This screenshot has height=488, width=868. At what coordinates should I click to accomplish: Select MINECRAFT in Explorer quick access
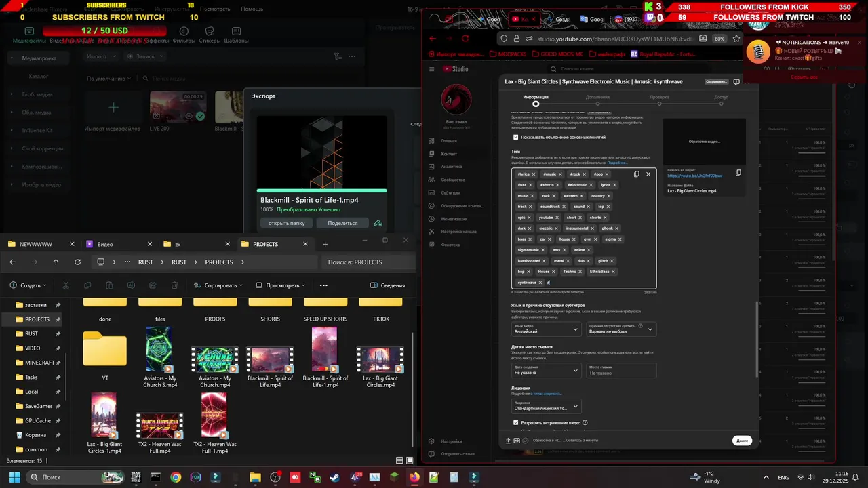click(40, 363)
